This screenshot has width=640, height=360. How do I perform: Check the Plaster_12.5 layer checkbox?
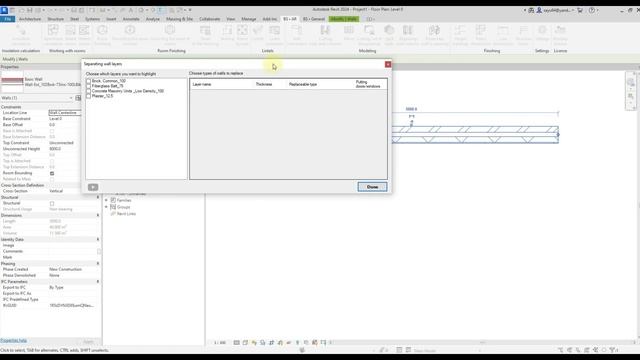88,96
